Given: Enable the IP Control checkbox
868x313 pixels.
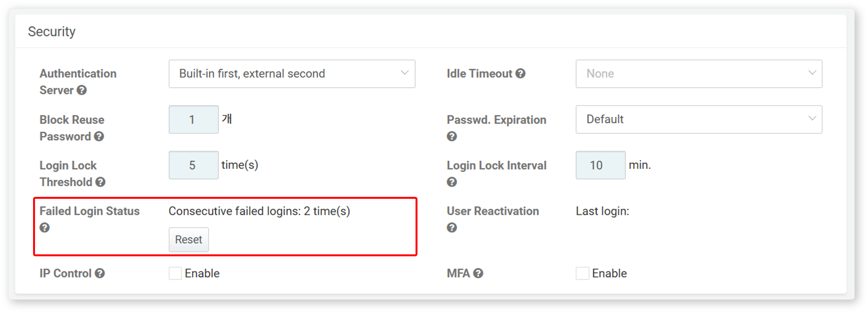Looking at the screenshot, I should pyautogui.click(x=175, y=273).
